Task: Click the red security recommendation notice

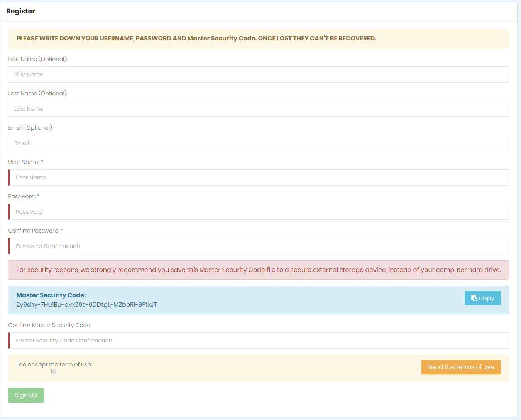Action: [x=258, y=270]
